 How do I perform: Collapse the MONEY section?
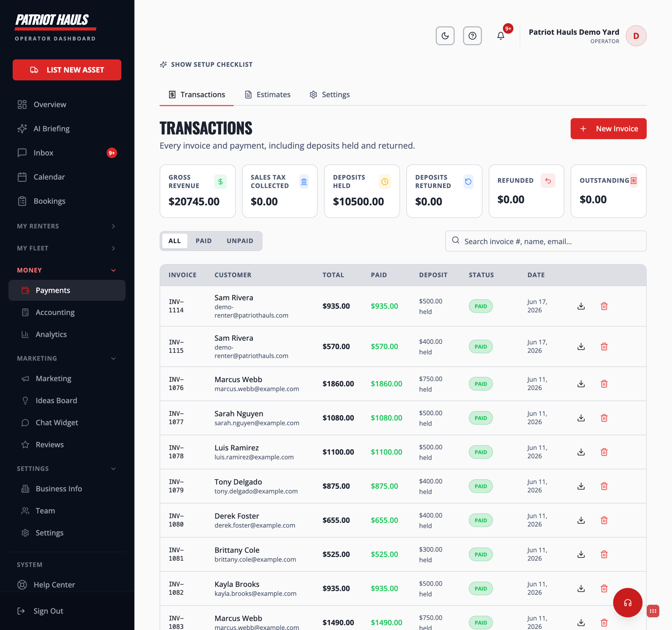pos(67,270)
